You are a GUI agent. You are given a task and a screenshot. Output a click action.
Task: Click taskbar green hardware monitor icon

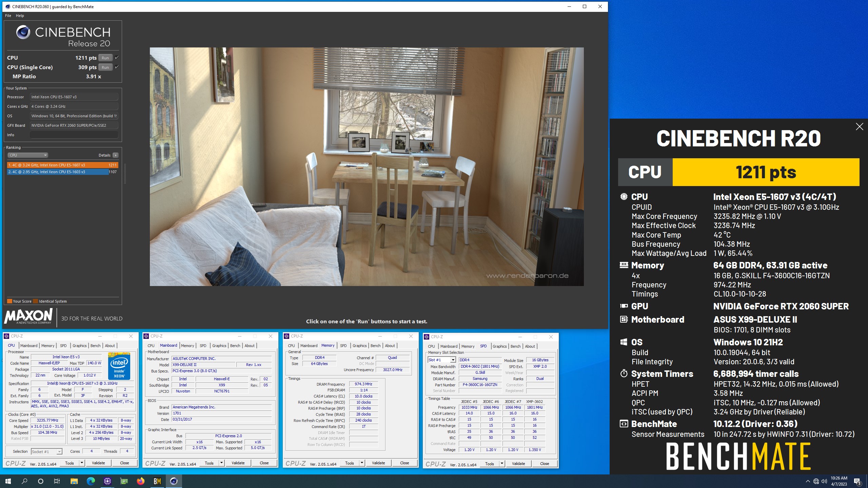coord(124,481)
